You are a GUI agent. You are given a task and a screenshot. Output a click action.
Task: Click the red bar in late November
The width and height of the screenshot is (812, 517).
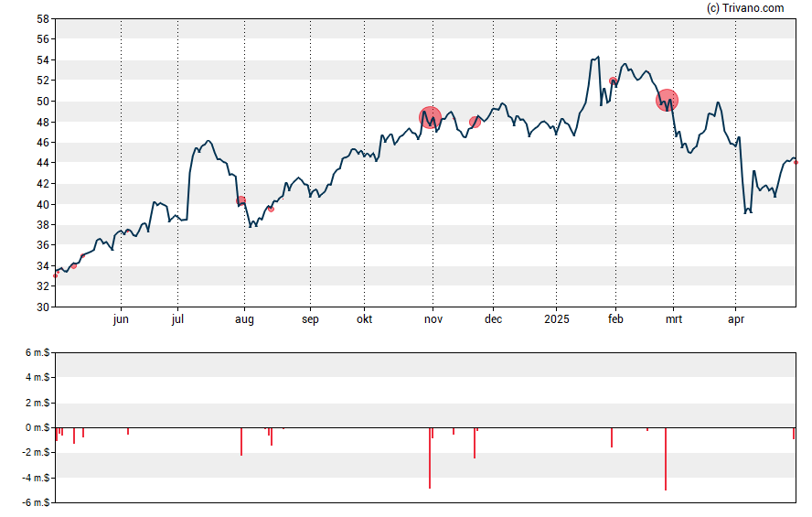click(475, 443)
